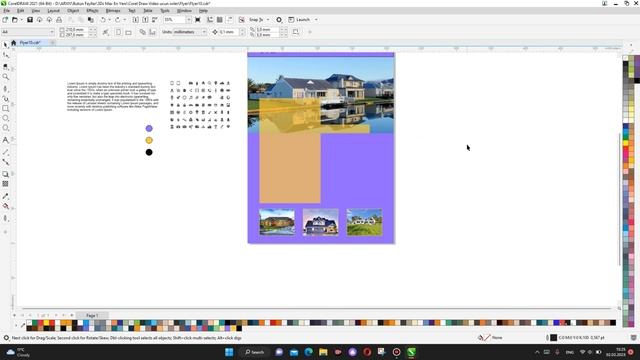Select the middle house thumbnail in flyer

[x=320, y=222]
